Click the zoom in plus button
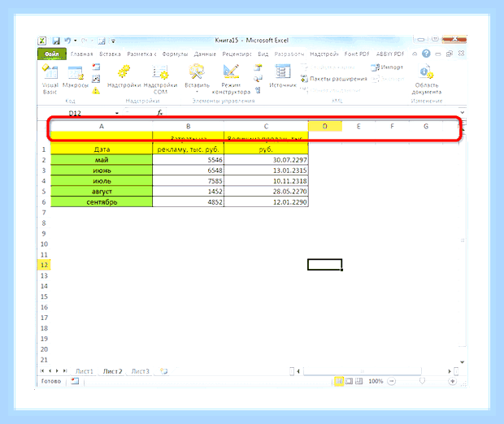The image size is (504, 424). tap(452, 381)
